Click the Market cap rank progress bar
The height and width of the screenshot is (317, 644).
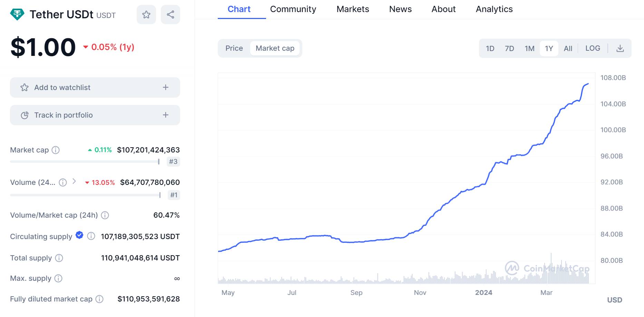point(85,161)
